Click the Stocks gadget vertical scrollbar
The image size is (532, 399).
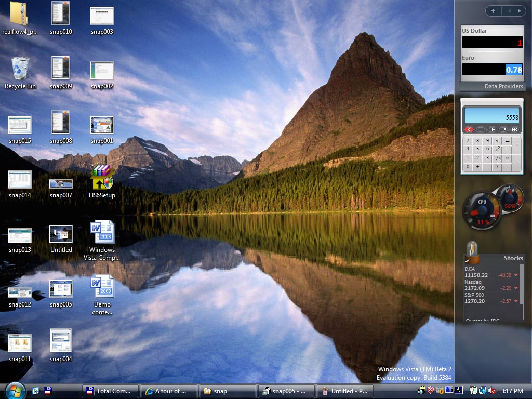pyautogui.click(x=522, y=291)
